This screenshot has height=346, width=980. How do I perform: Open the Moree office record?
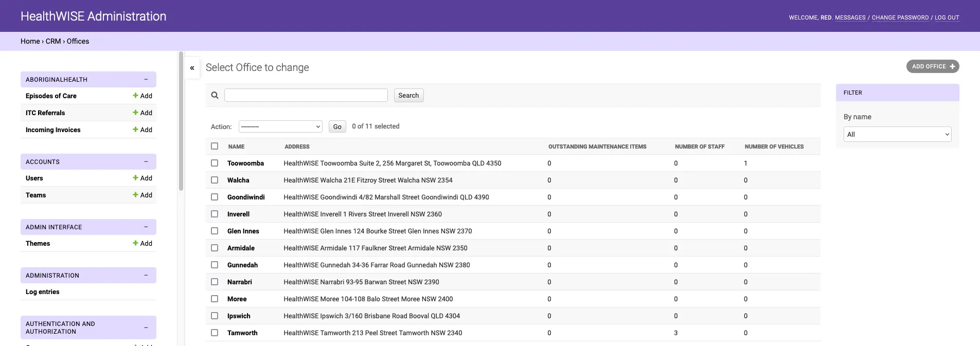[x=237, y=299]
